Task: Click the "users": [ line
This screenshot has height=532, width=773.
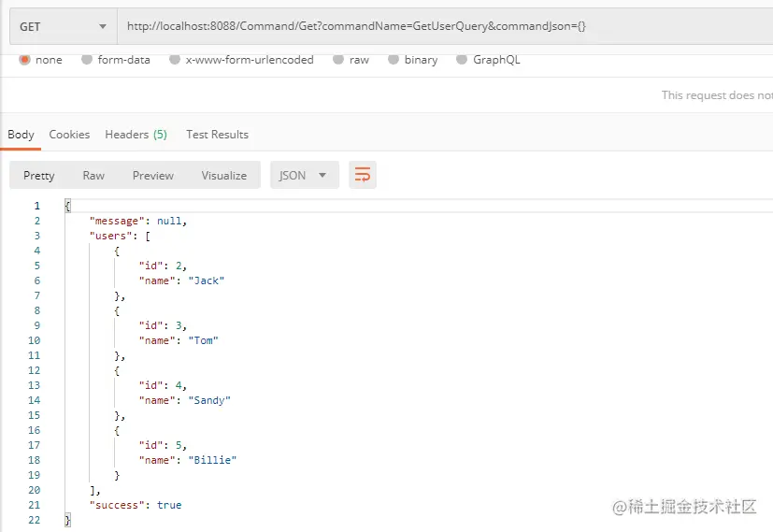Action: coord(120,236)
